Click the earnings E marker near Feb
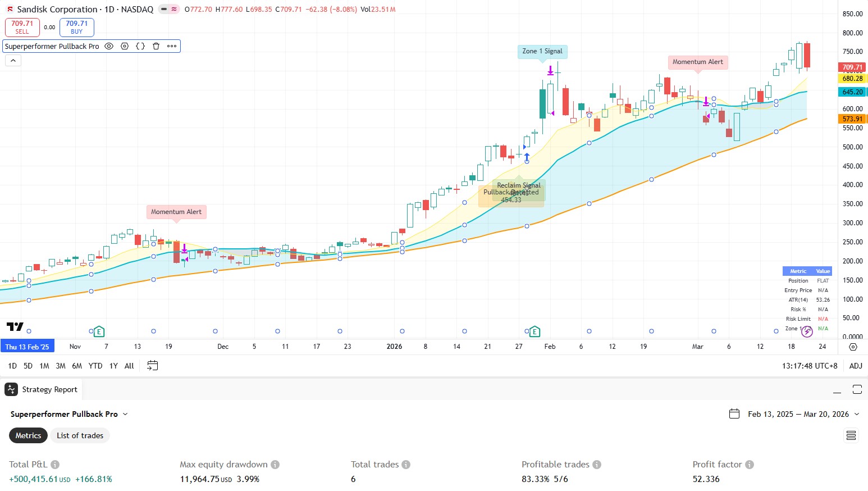Image resolution: width=868 pixels, height=491 pixels. [x=534, y=331]
